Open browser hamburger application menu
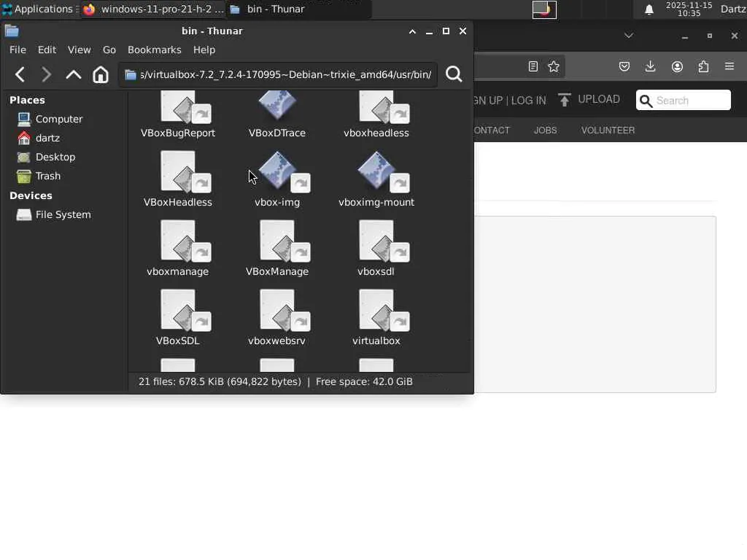The height and width of the screenshot is (560, 747). click(729, 66)
